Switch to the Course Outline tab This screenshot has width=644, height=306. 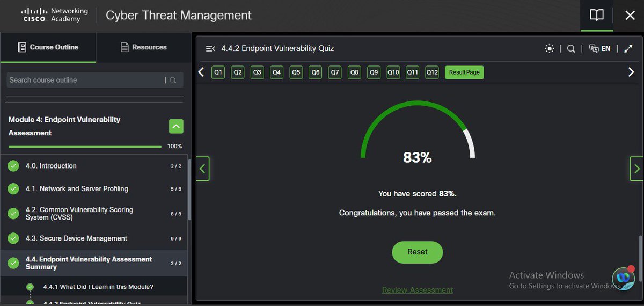(x=48, y=47)
